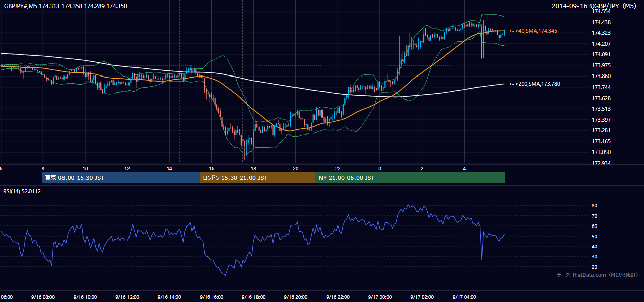
Task: Click hour label 22 under the price chart
Action: coord(338,169)
